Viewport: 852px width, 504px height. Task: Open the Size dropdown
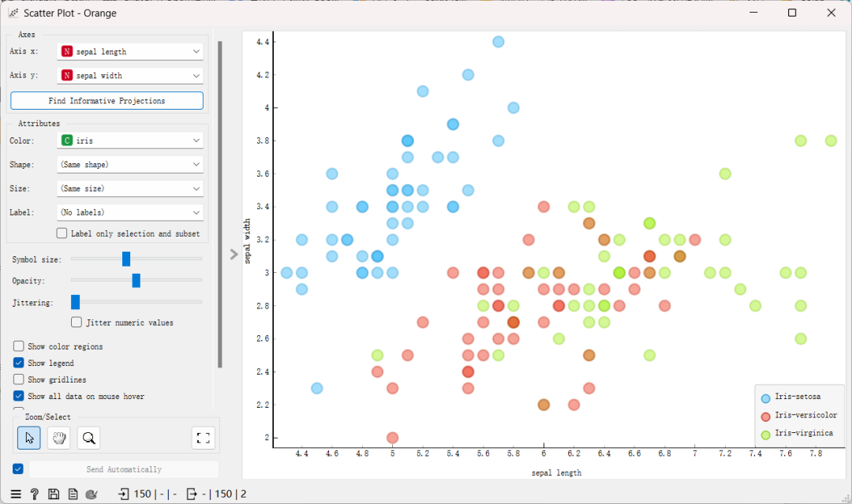click(x=130, y=189)
